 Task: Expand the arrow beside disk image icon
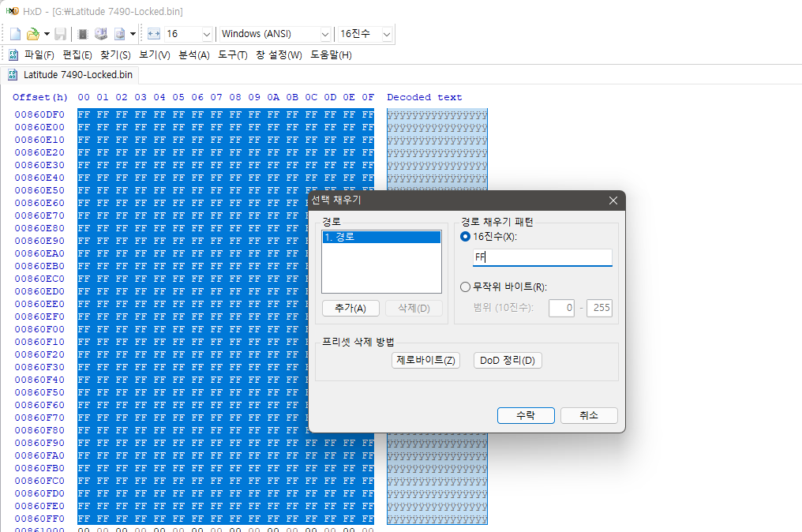133,34
